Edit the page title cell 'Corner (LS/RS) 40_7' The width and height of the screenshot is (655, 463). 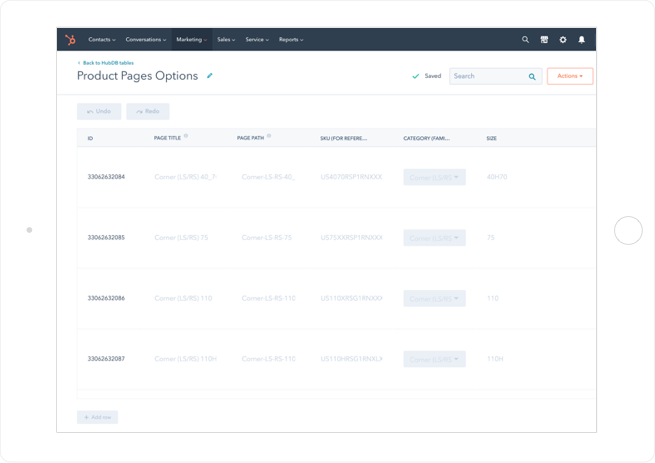[185, 177]
